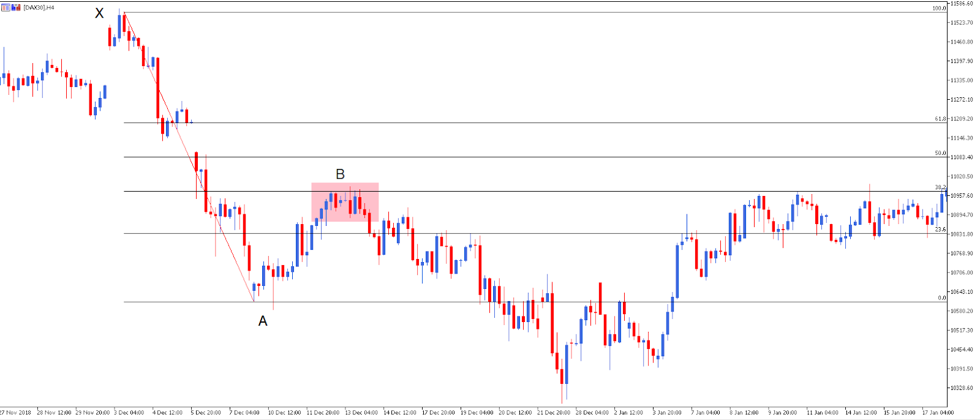The image size is (980, 420).
Task: Click the 29 Nov 20:00 time label
Action: click(93, 413)
